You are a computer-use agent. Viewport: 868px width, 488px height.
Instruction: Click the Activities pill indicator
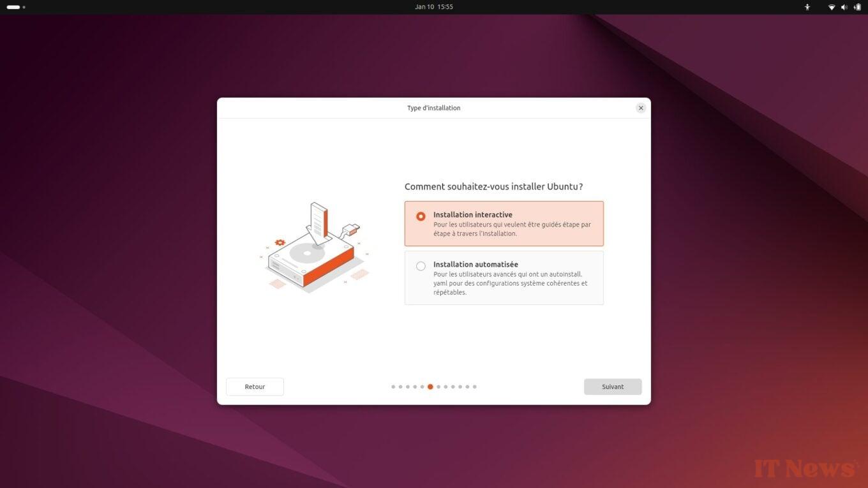click(14, 7)
